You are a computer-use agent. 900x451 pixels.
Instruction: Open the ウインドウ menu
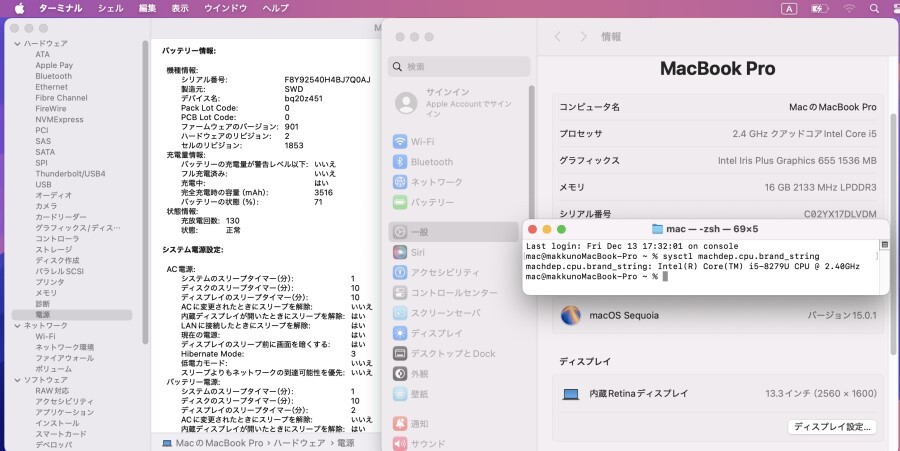pyautogui.click(x=226, y=8)
